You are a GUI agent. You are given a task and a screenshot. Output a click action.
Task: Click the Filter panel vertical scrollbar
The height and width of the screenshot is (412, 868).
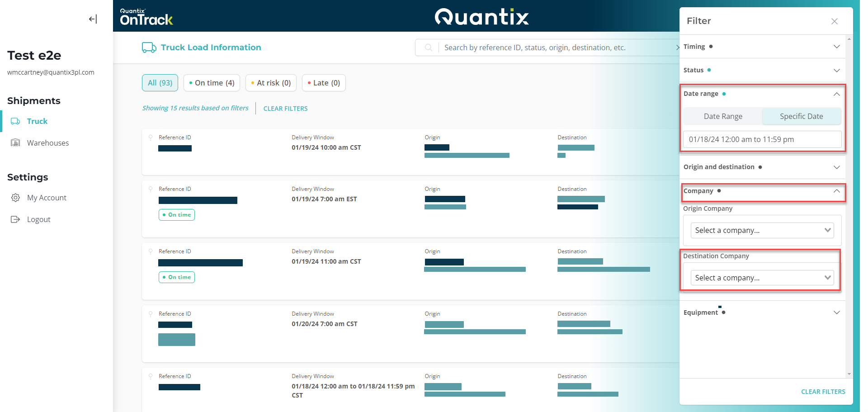(849, 204)
